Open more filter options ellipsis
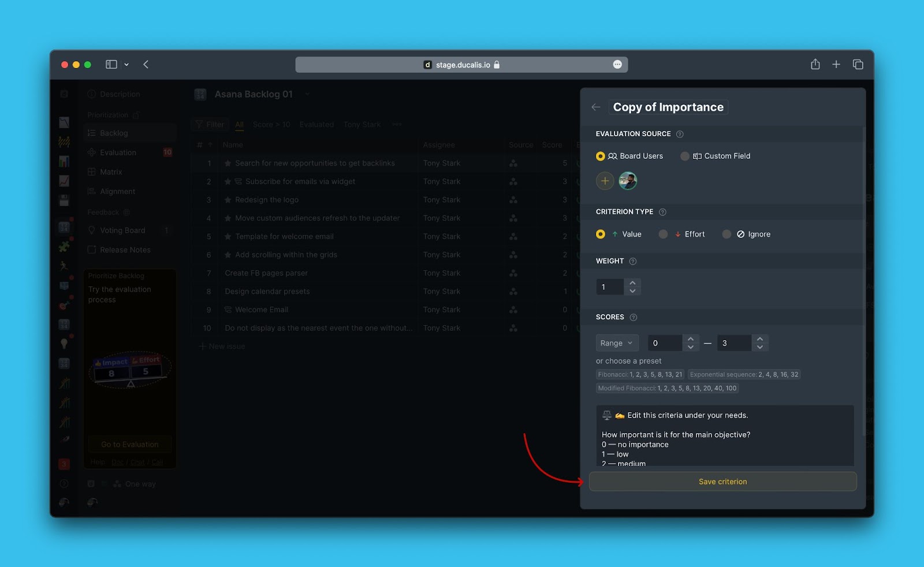The width and height of the screenshot is (924, 567). coord(397,125)
